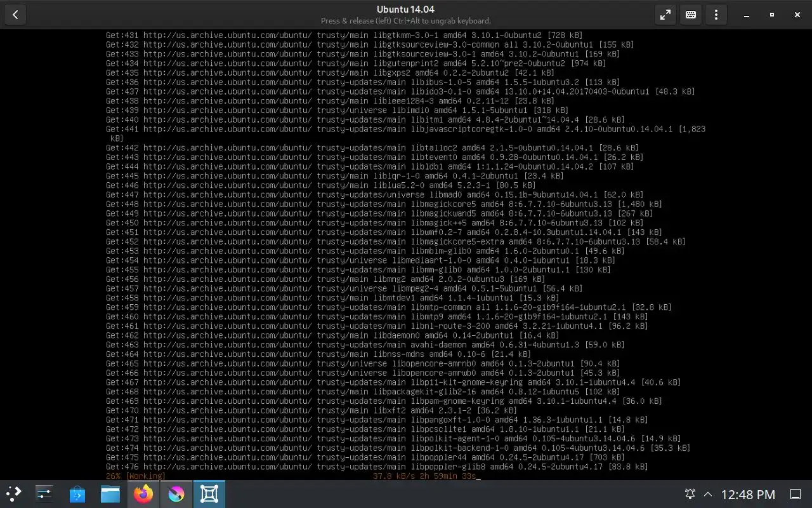
Task: Click line Get:452 libmagickcore5-extra
Action: (396, 241)
